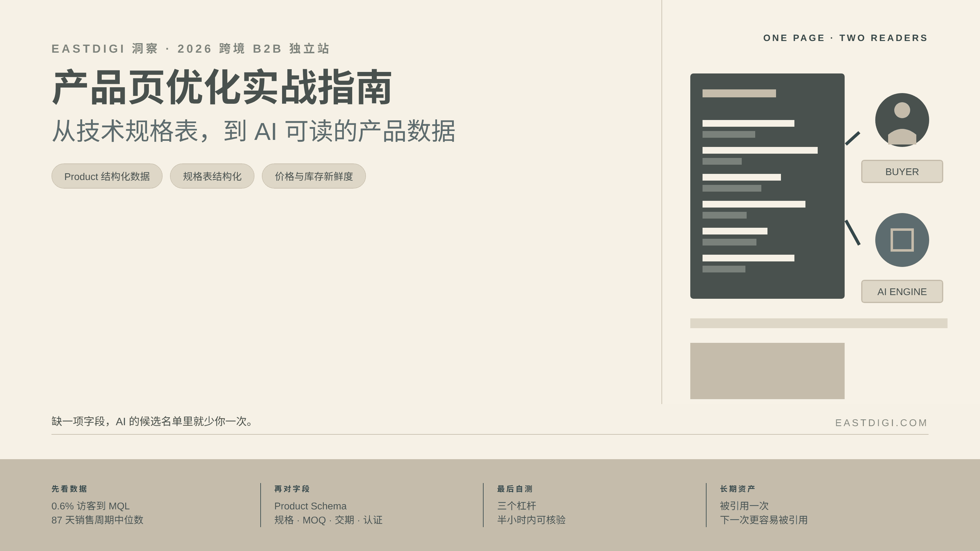Viewport: 980px width, 551px height.
Task: Click the '价格与库存新鲜度' pill tag
Action: pos(314,176)
